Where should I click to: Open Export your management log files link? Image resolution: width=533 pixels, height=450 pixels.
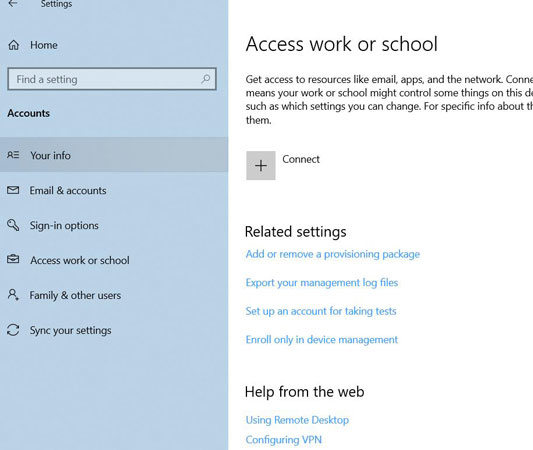322,283
